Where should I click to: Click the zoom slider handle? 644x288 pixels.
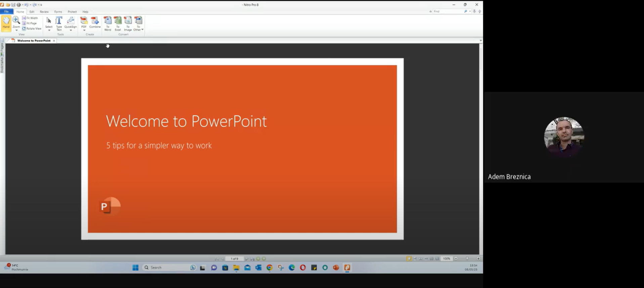467,259
